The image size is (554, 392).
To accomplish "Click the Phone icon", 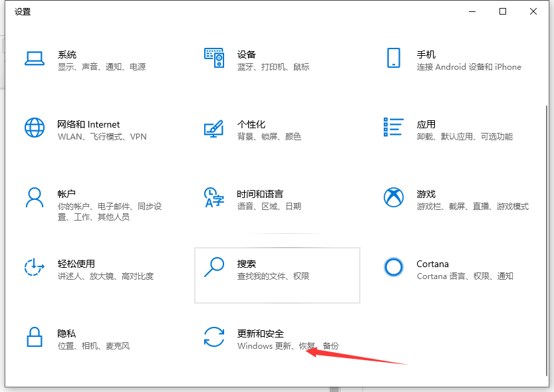I will point(394,58).
